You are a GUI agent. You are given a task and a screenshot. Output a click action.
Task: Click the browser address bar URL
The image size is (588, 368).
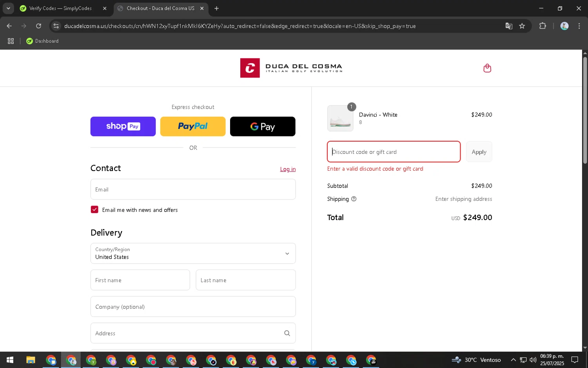point(240,26)
